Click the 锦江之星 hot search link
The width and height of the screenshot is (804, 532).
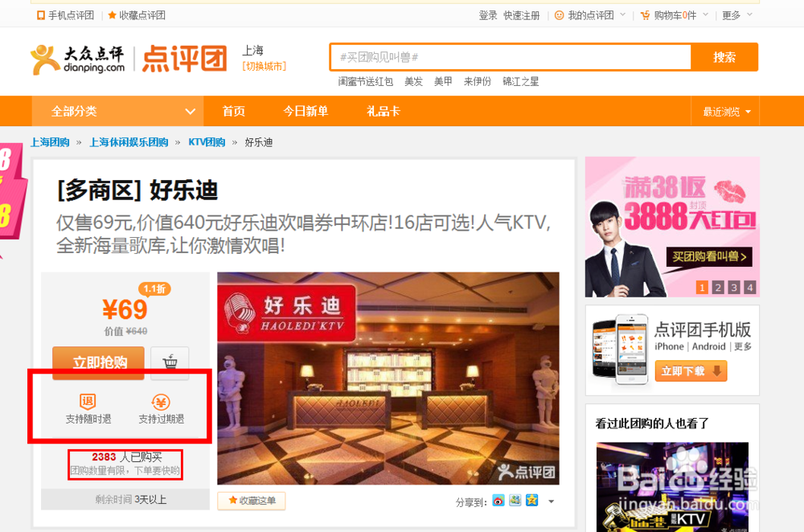(520, 81)
